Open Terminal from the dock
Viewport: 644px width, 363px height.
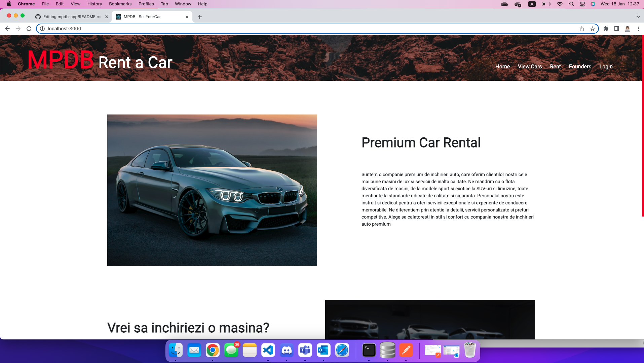point(369,351)
